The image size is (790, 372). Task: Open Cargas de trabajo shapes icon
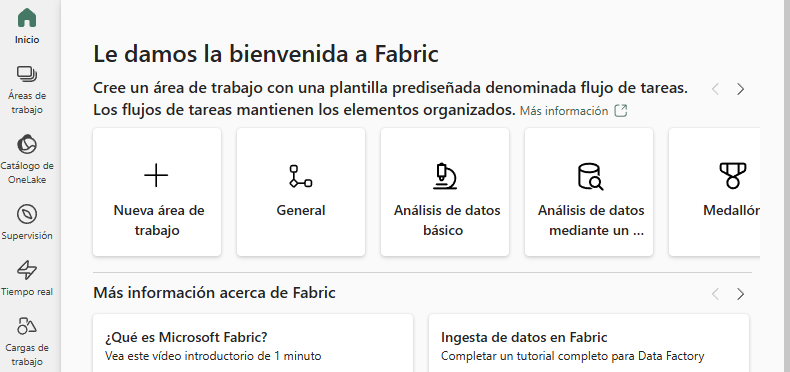27,326
